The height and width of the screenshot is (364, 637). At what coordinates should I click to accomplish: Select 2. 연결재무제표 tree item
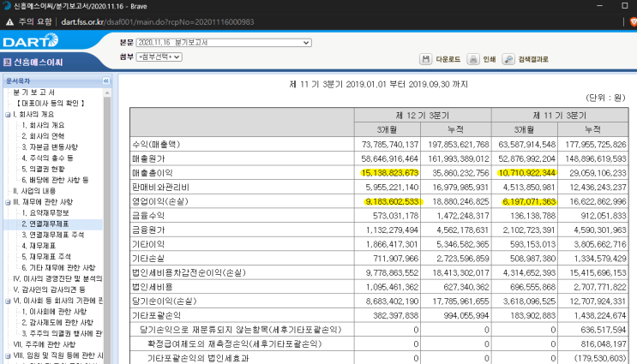point(45,224)
